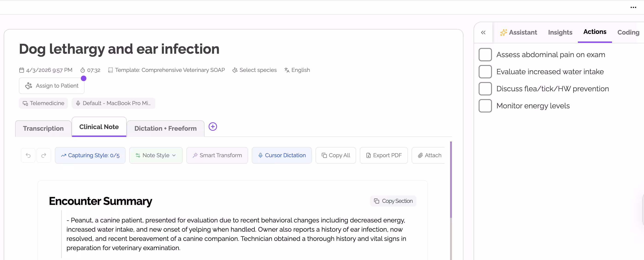Click the Smart Transform button
644x260 pixels.
(217, 155)
